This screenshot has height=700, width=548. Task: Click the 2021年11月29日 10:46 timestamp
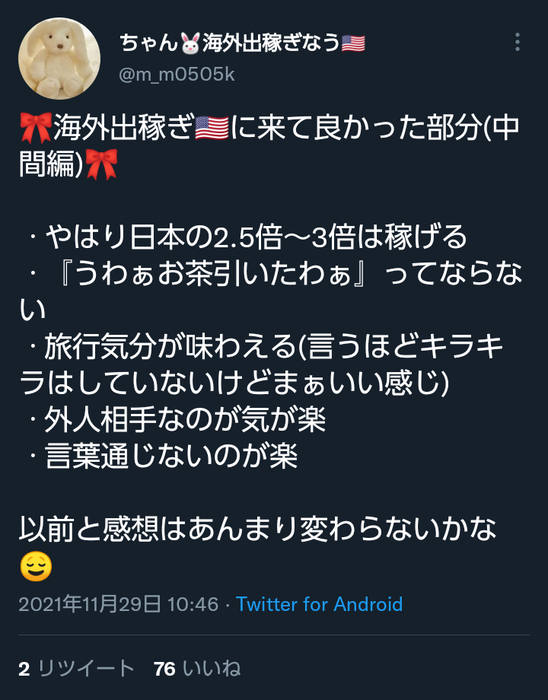[119, 604]
